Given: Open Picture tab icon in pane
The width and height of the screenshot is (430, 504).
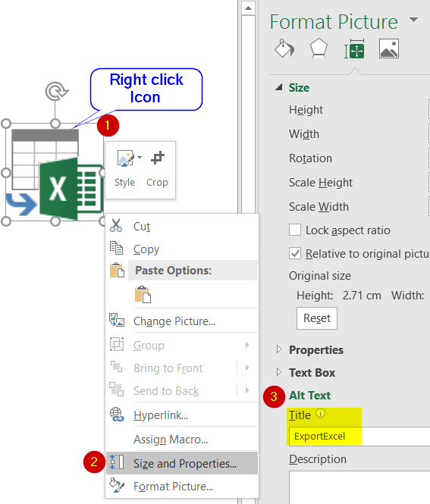Looking at the screenshot, I should (x=389, y=49).
